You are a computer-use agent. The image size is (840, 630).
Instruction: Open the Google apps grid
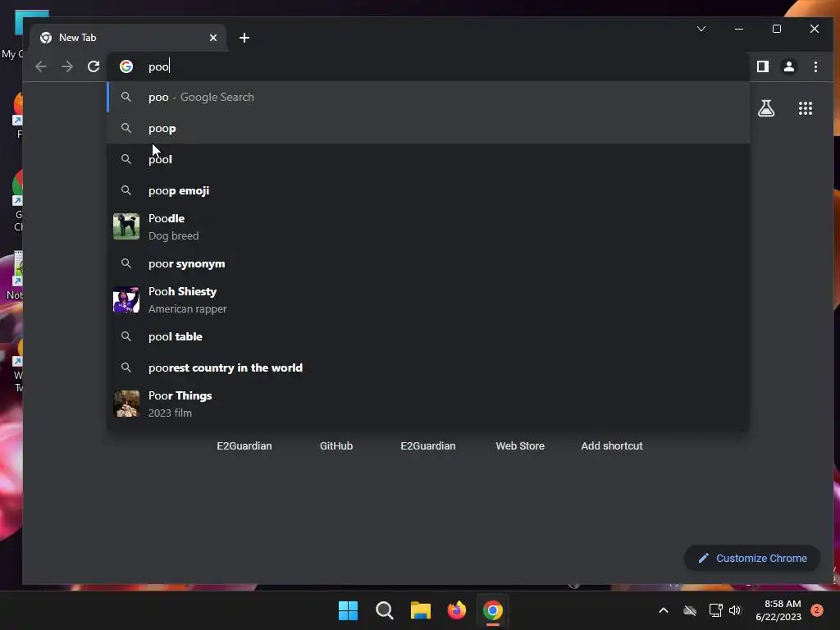[806, 109]
